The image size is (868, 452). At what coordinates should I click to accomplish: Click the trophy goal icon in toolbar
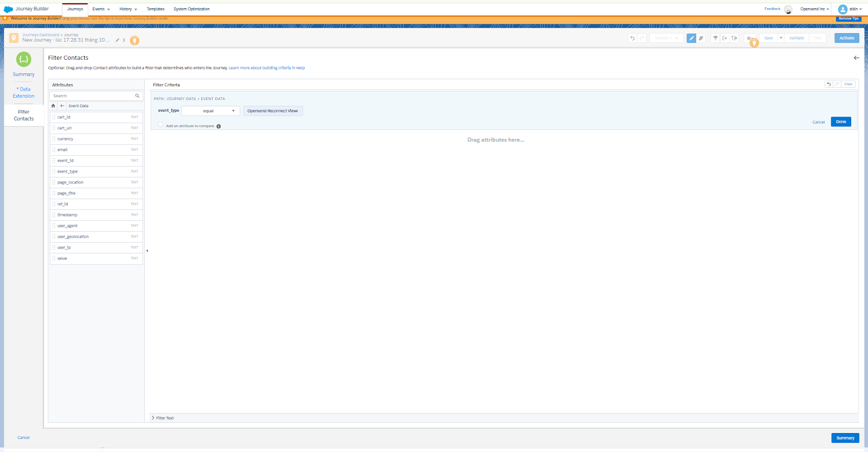click(716, 38)
